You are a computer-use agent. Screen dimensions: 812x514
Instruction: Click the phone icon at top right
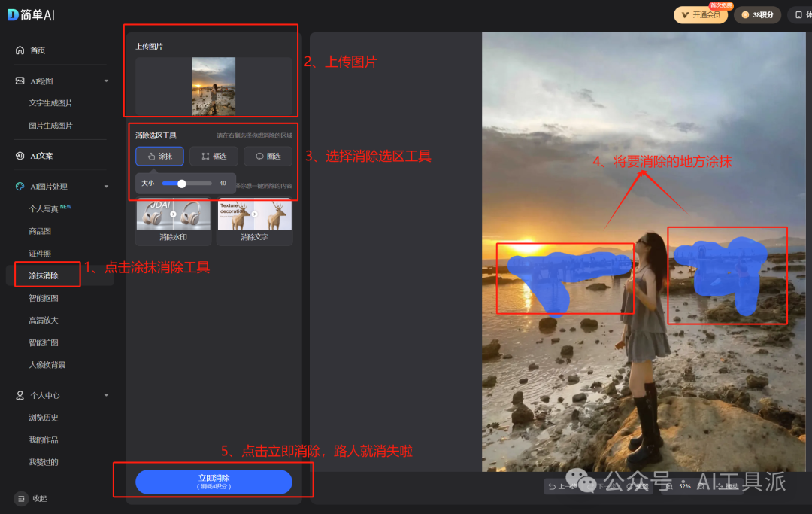(798, 14)
